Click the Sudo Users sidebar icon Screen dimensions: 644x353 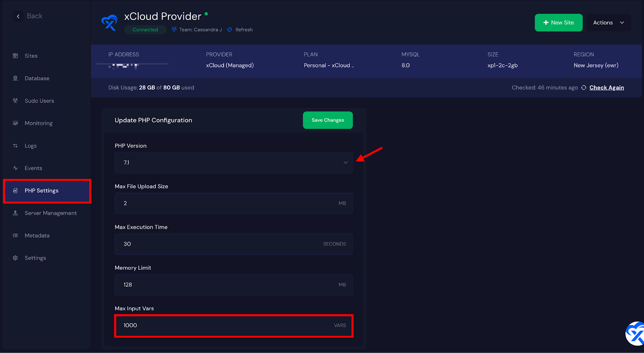tap(15, 101)
